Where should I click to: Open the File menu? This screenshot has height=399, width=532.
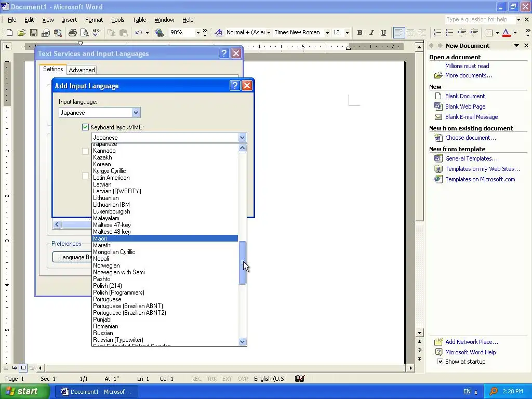(x=12, y=20)
